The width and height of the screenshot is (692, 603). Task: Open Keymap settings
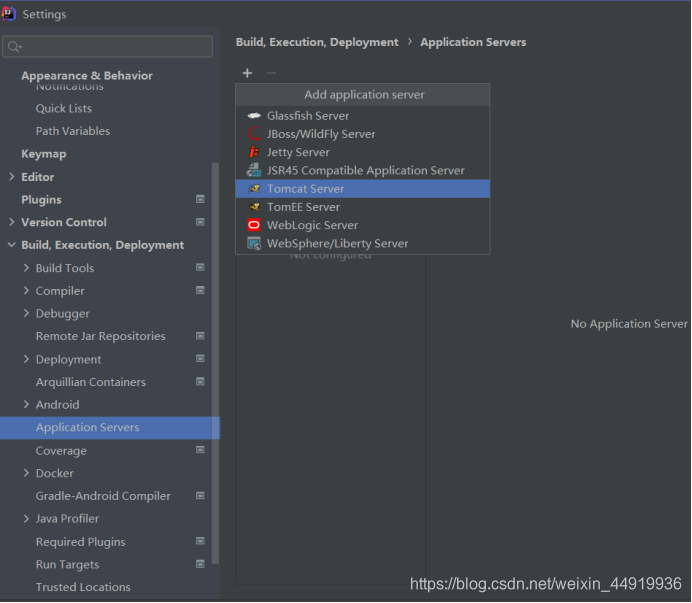point(44,154)
